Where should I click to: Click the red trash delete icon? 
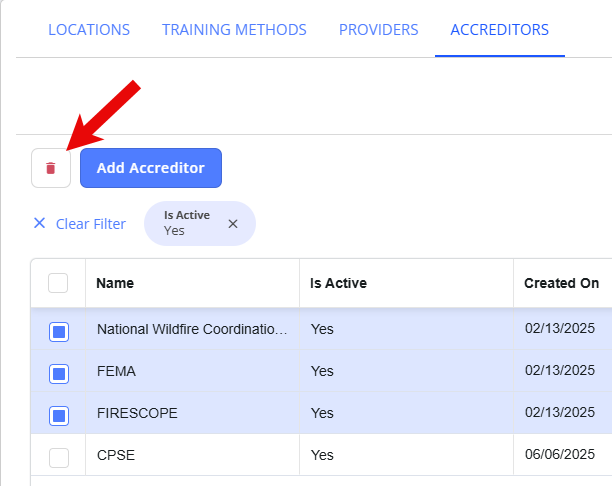tap(51, 168)
